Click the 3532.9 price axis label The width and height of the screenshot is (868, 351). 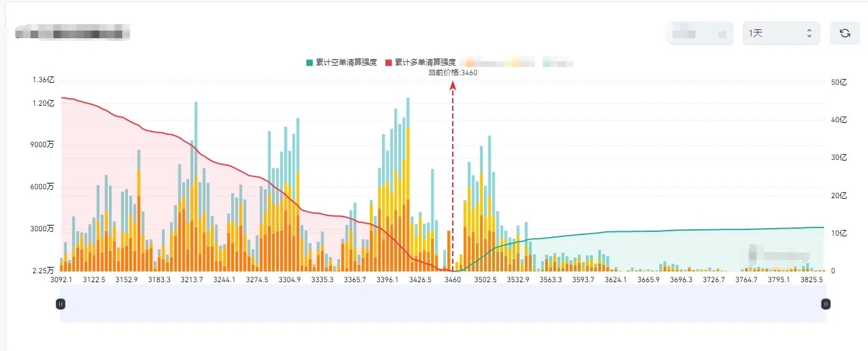pyautogui.click(x=518, y=280)
